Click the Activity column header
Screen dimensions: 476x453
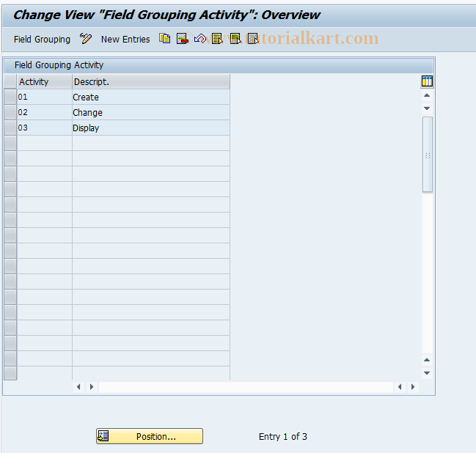(x=45, y=81)
